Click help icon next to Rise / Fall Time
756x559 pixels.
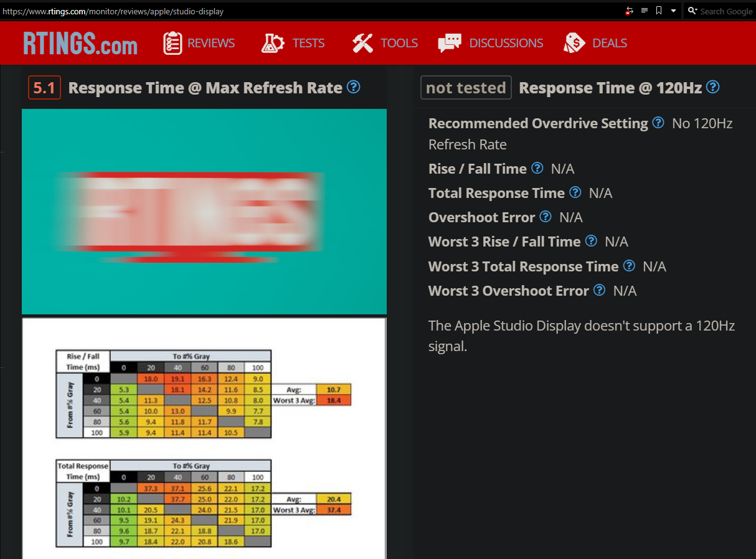[537, 168]
